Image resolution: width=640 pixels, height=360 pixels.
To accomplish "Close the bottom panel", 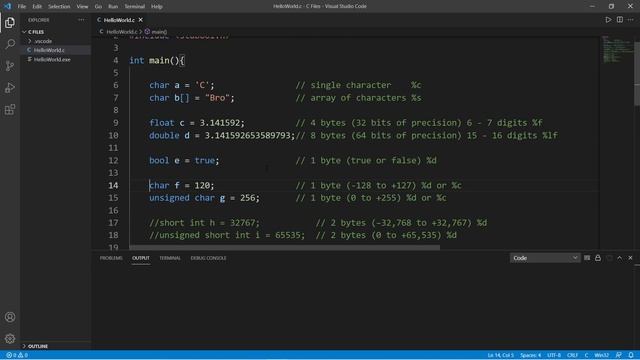I will pos(630,258).
